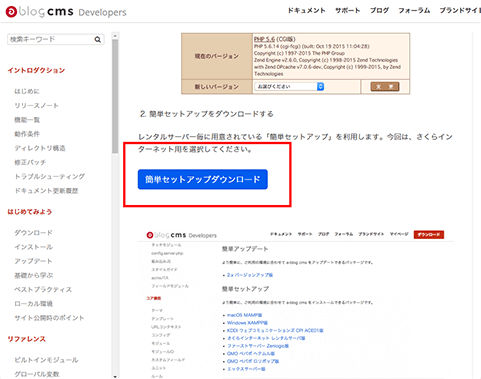481x379 pixels.
Task: Open the アップデート sidebar link
Action: click(x=33, y=261)
